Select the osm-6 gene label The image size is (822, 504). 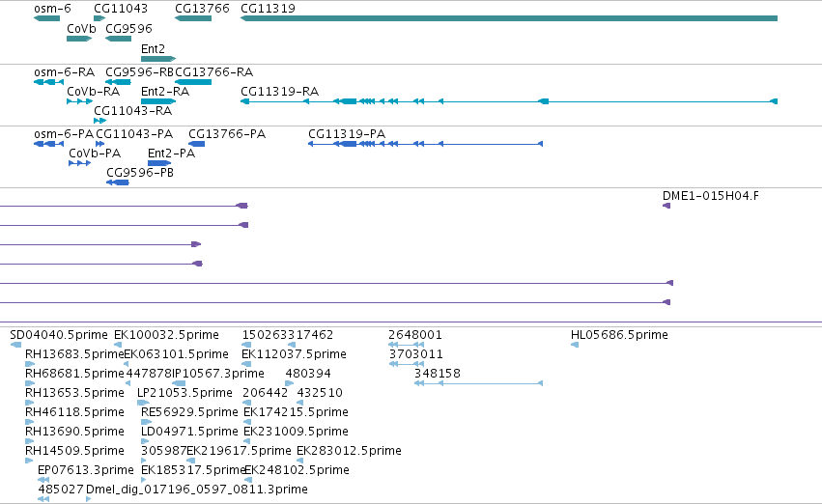(x=52, y=9)
